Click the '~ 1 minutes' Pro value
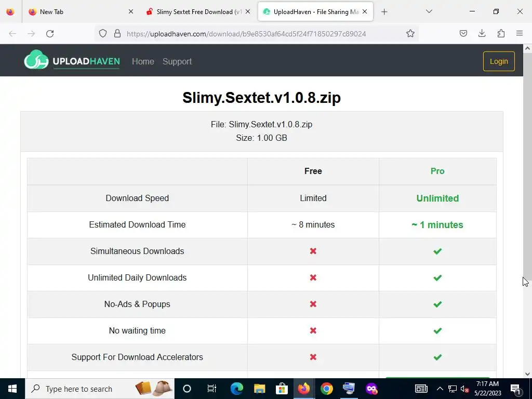 (x=437, y=224)
